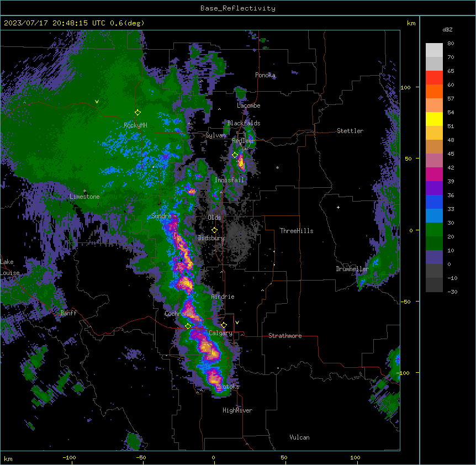Click the Airdrie city label
476x465 pixels.
click(223, 297)
